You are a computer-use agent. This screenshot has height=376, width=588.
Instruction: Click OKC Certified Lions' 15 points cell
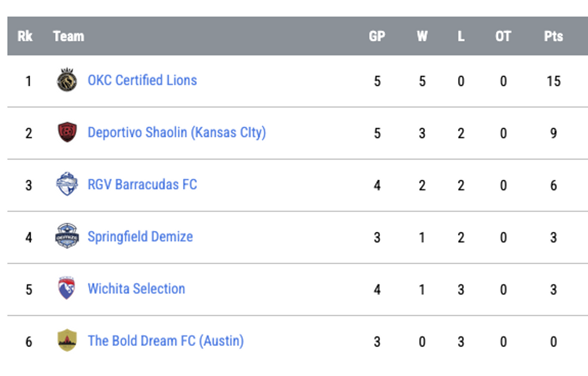point(554,81)
